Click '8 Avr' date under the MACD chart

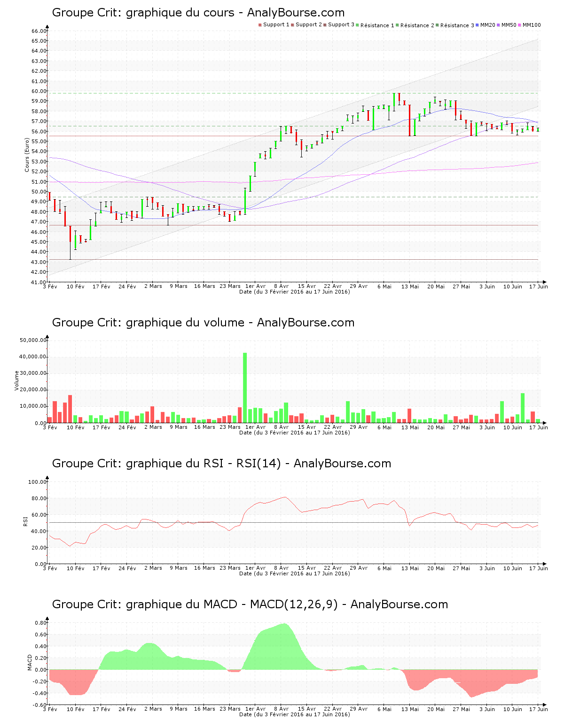pyautogui.click(x=281, y=709)
